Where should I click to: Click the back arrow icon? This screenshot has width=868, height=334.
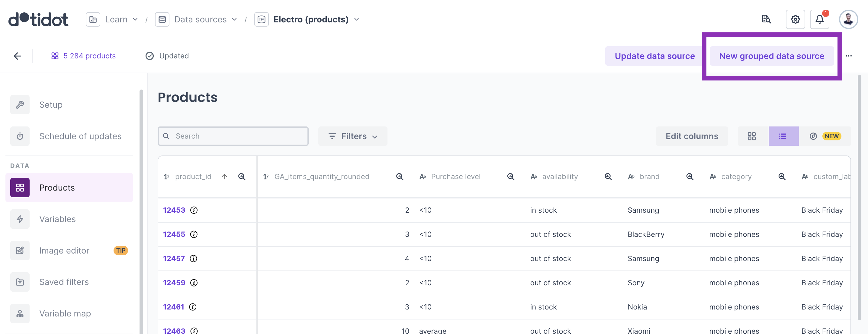(18, 56)
